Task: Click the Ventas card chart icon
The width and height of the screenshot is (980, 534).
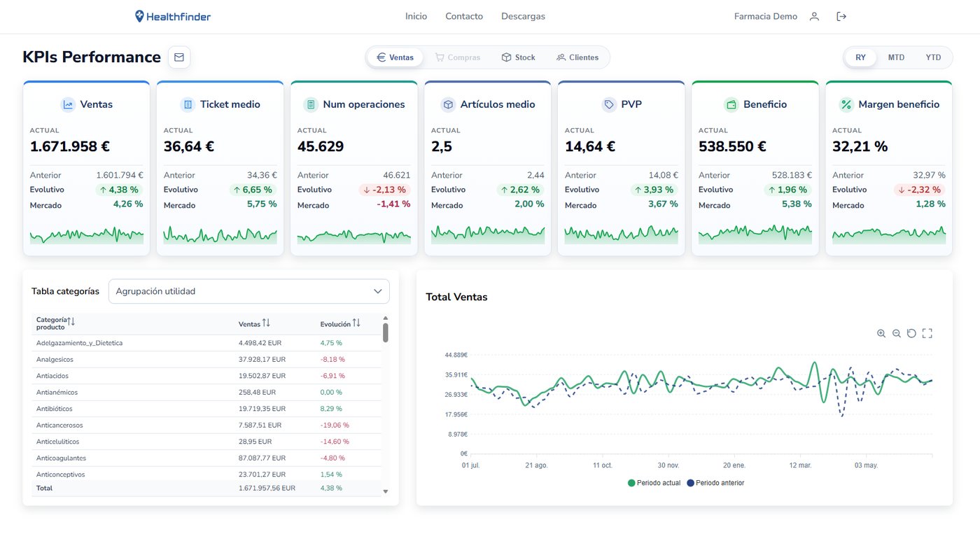Action: [68, 104]
